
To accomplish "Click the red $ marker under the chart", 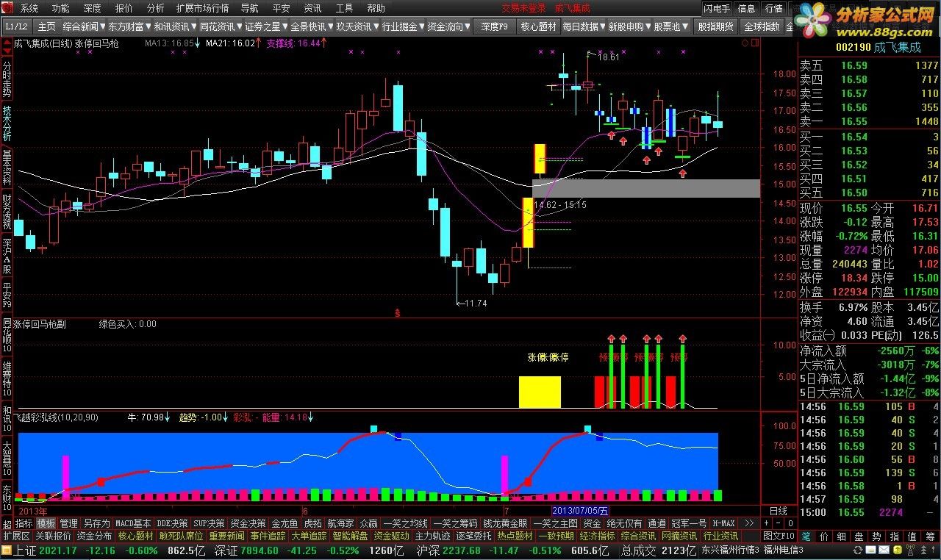I will (398, 313).
